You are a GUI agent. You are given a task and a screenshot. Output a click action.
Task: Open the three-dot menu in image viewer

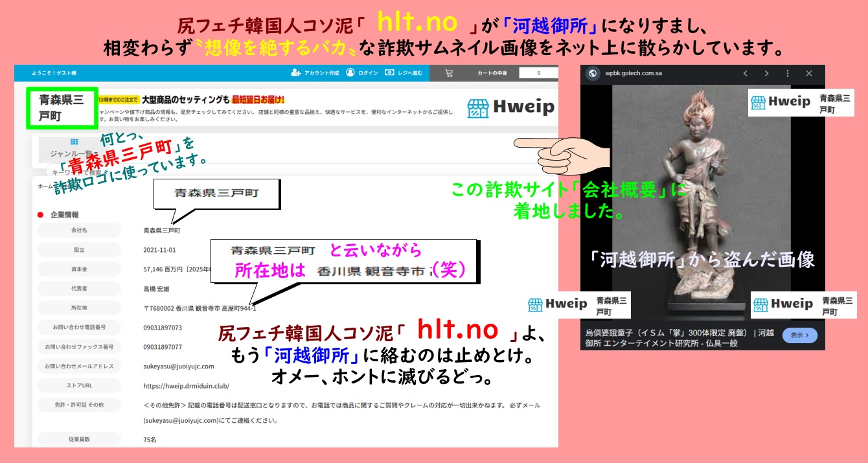(x=788, y=73)
